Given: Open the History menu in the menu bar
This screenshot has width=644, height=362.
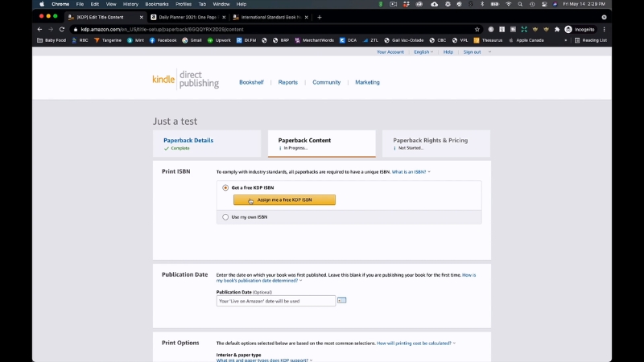Looking at the screenshot, I should (130, 4).
